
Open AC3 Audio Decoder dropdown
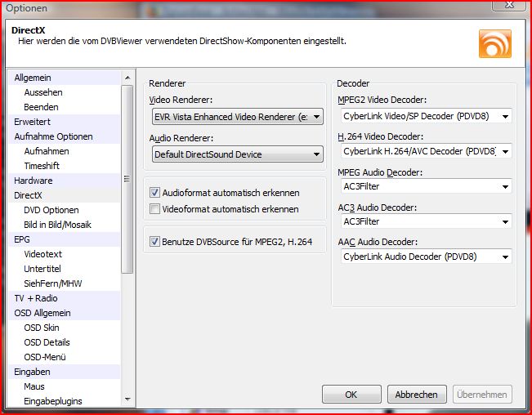pyautogui.click(x=426, y=221)
